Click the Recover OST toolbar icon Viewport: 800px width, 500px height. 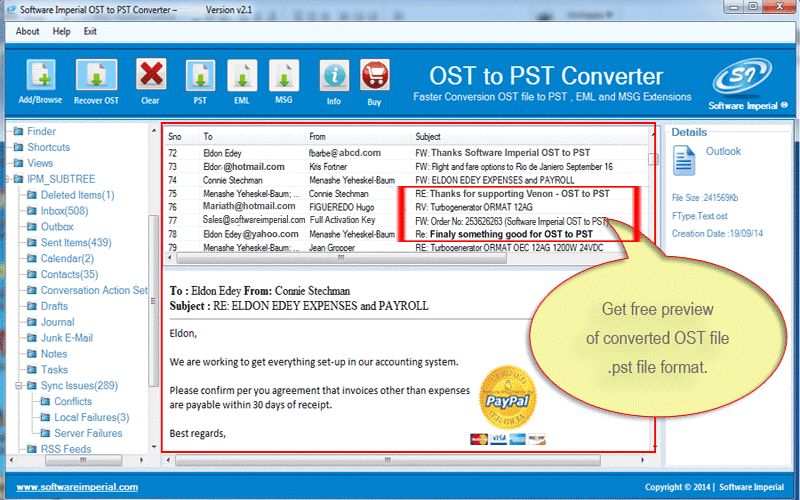point(96,75)
